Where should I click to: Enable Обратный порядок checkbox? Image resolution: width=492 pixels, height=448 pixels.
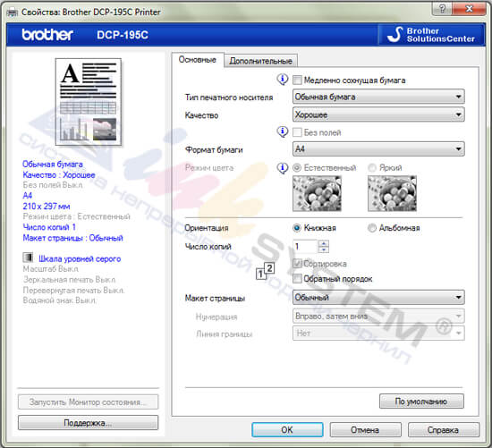click(x=297, y=278)
